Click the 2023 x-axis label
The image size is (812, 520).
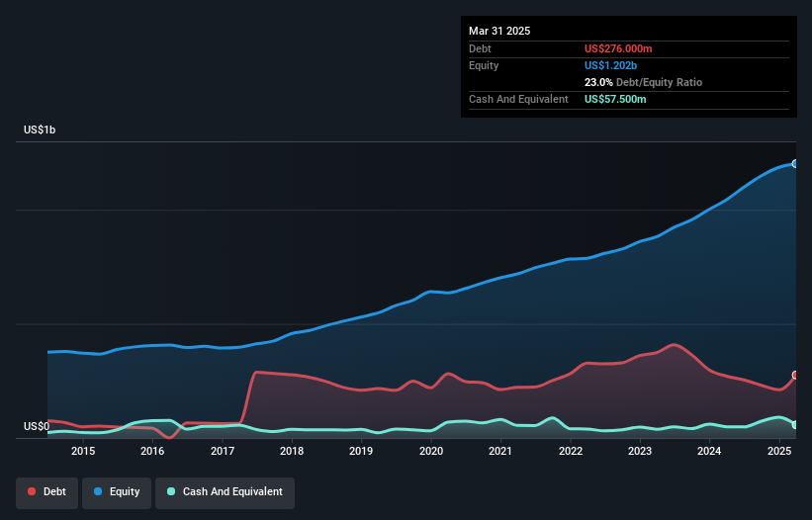[640, 451]
